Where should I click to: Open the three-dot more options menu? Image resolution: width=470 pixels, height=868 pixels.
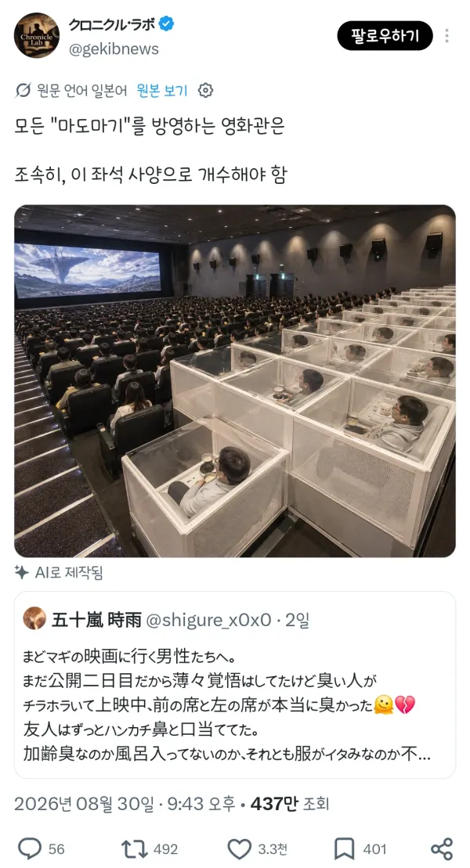446,35
